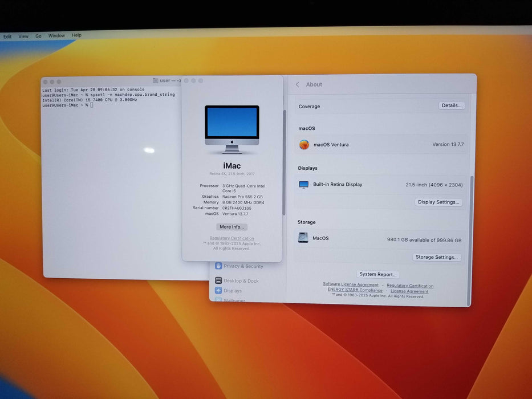
Task: Open Display Settings
Action: tap(438, 202)
